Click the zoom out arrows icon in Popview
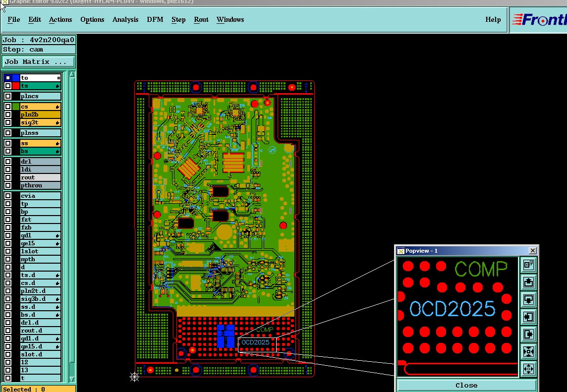 tap(528, 369)
